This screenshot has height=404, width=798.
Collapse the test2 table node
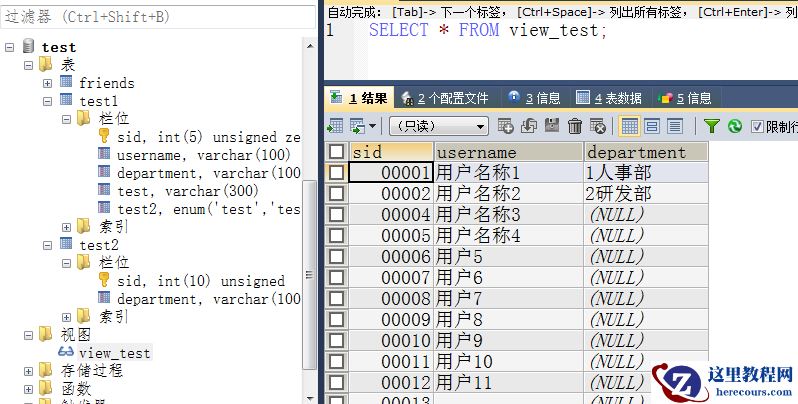(47, 245)
